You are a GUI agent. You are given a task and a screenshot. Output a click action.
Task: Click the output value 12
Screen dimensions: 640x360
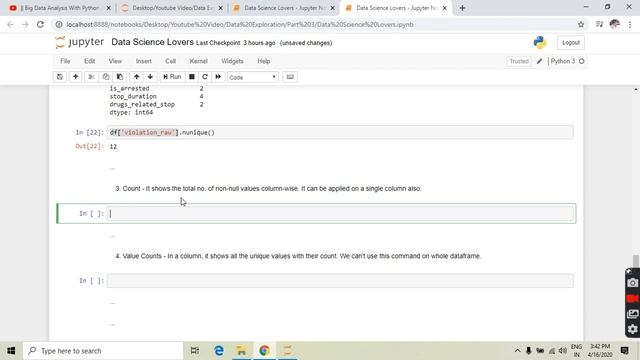(x=113, y=147)
